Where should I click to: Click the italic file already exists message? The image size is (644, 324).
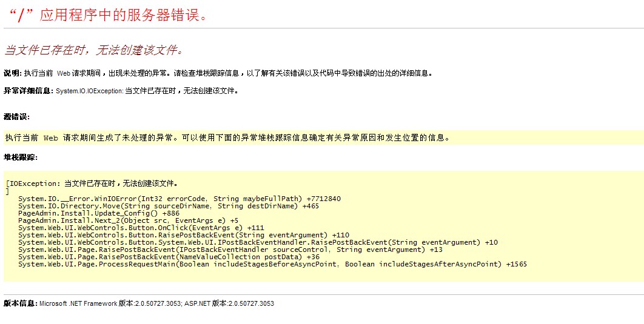[94, 50]
